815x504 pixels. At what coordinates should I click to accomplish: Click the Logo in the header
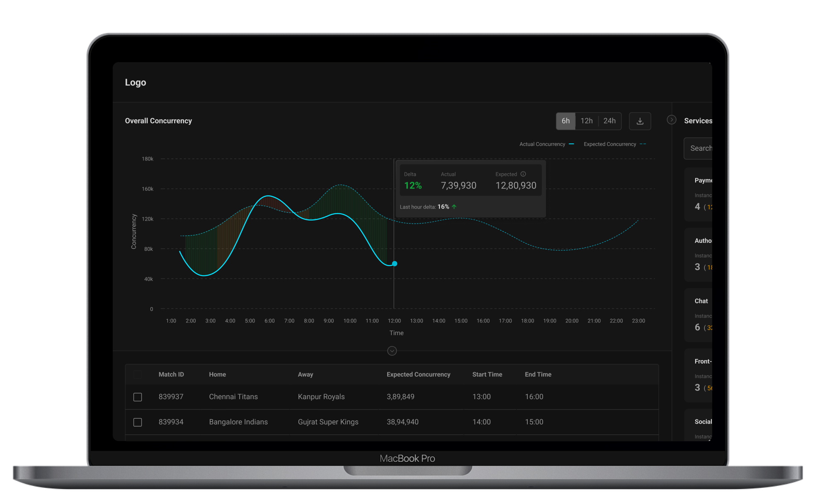[x=136, y=82]
